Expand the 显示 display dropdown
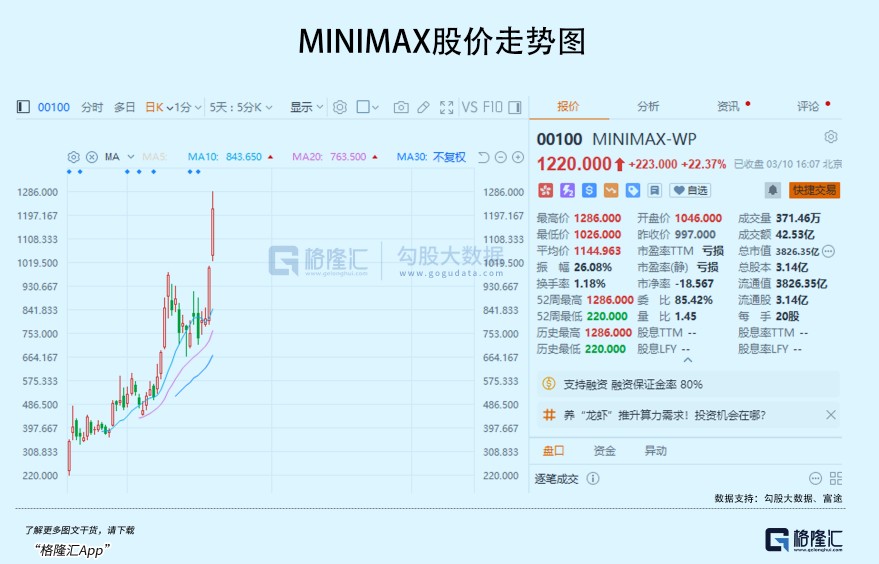 pyautogui.click(x=306, y=107)
